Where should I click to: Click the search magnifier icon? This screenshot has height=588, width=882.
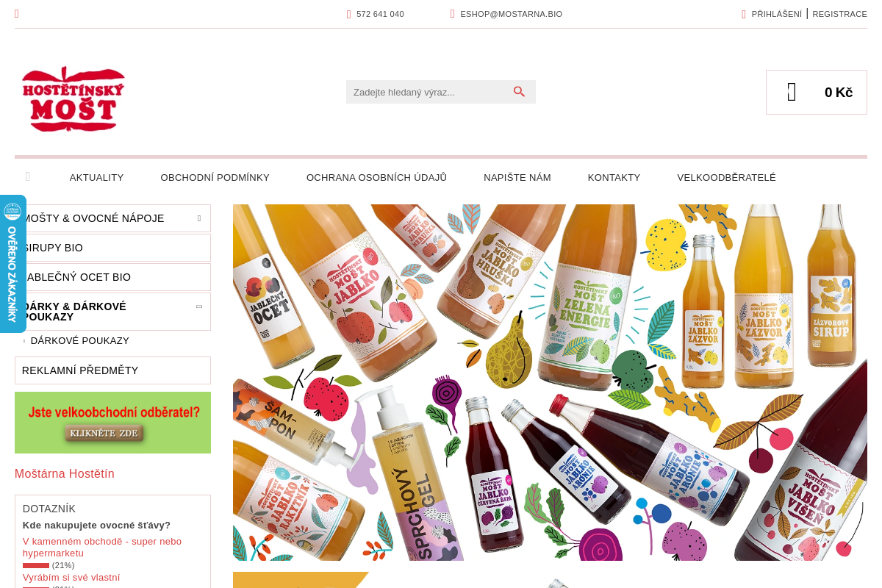(520, 92)
